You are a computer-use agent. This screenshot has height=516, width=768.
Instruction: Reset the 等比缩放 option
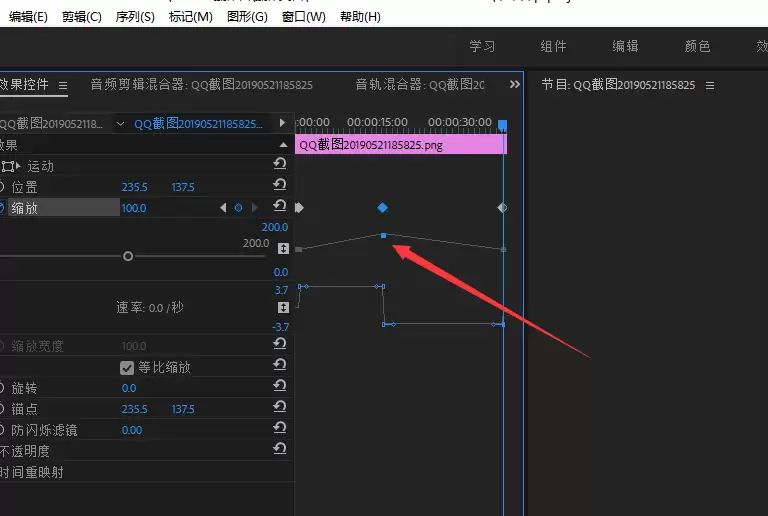[x=280, y=365]
